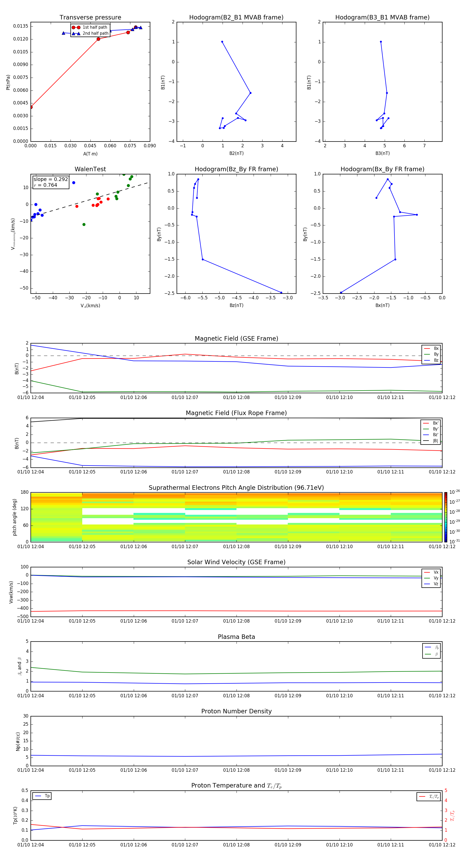473x868 pixels.
Task: Select the "r = 0.764" annotation
Action: pos(45,185)
